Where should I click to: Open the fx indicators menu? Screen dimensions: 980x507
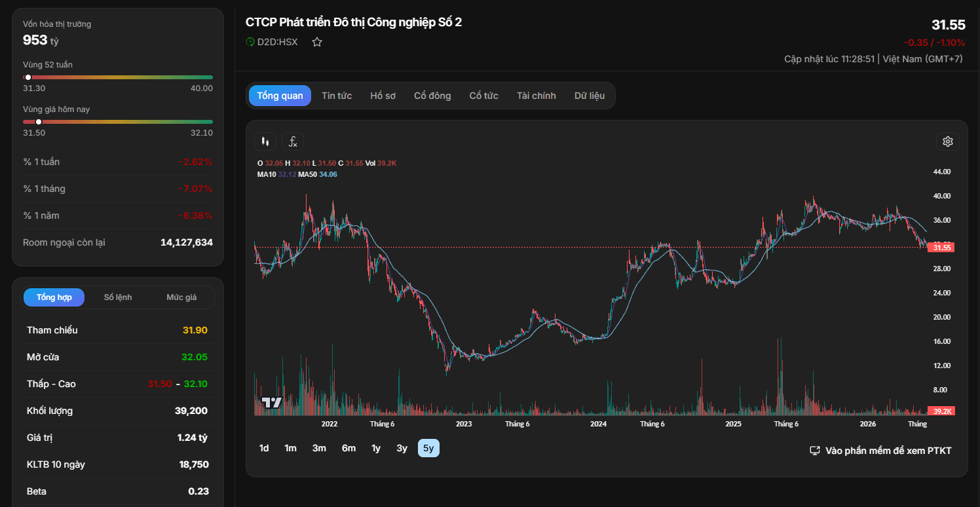click(293, 141)
